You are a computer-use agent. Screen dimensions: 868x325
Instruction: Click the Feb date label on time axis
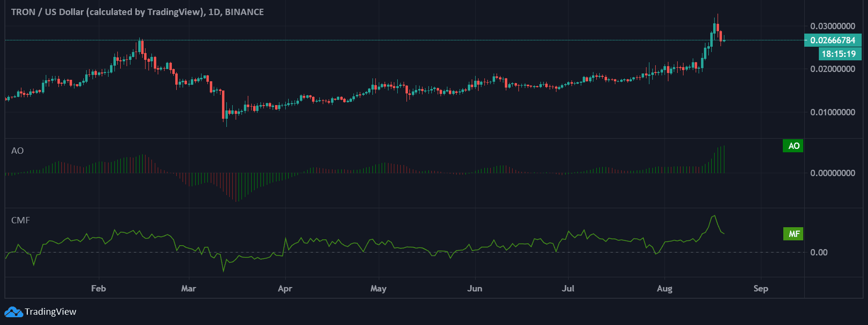[98, 289]
